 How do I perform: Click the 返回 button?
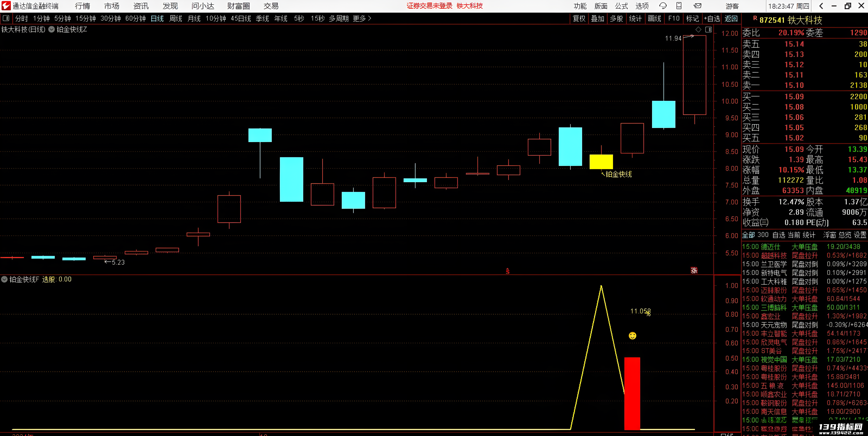[x=731, y=18]
